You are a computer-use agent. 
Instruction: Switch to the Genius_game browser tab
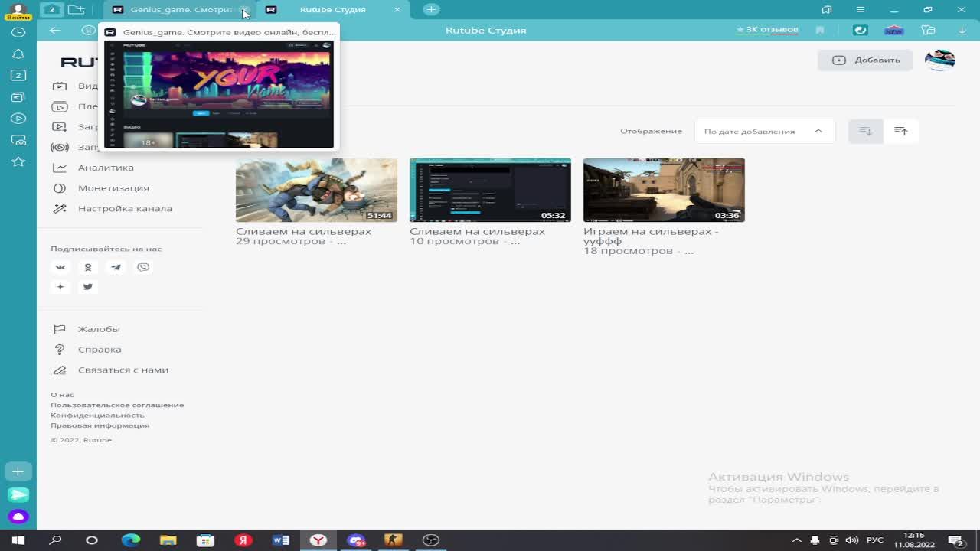pos(179,9)
